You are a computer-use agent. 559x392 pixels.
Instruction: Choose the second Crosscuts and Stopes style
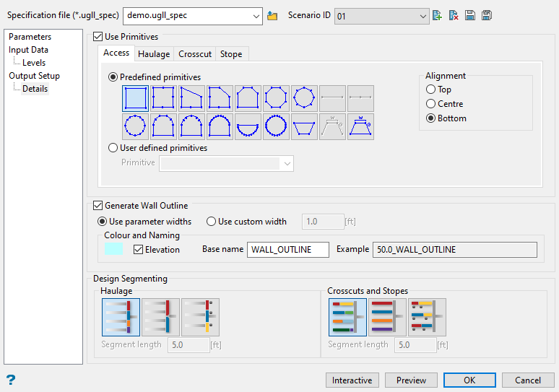tap(387, 318)
